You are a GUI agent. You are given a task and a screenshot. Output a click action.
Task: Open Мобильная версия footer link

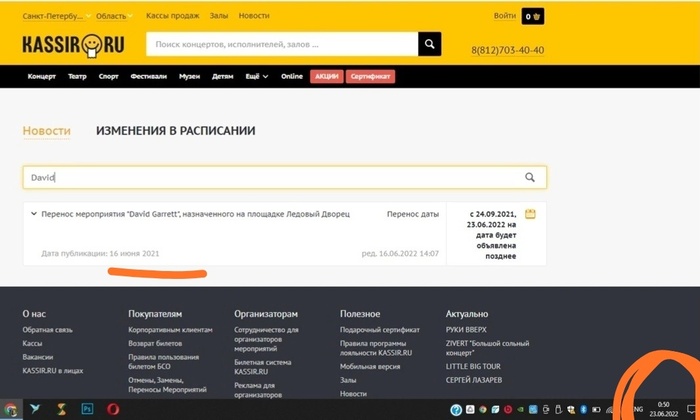370,366
